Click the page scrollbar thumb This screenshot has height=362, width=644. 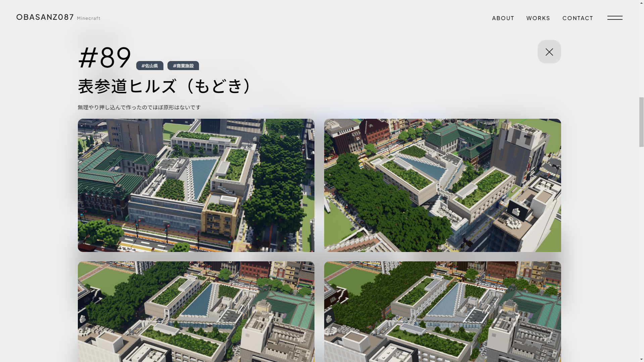pos(641,122)
